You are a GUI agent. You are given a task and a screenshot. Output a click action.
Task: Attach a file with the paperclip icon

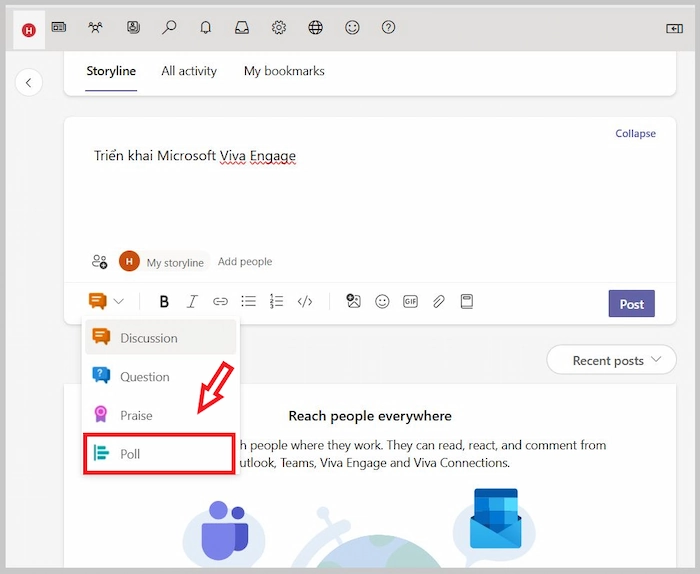click(439, 302)
